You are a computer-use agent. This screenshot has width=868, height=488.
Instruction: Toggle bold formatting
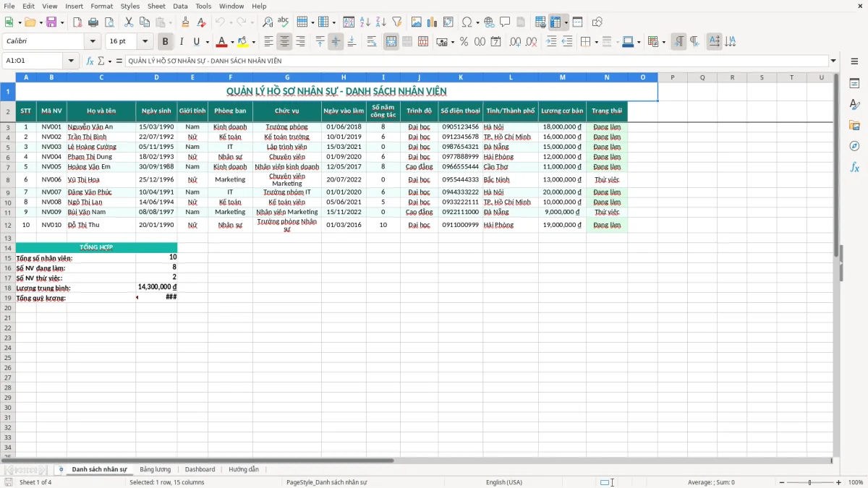(165, 42)
